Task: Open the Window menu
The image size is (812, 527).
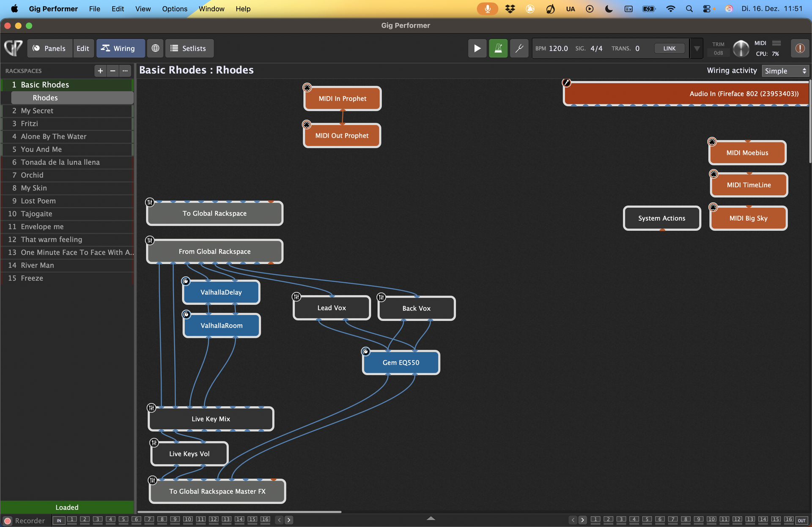Action: pos(211,8)
